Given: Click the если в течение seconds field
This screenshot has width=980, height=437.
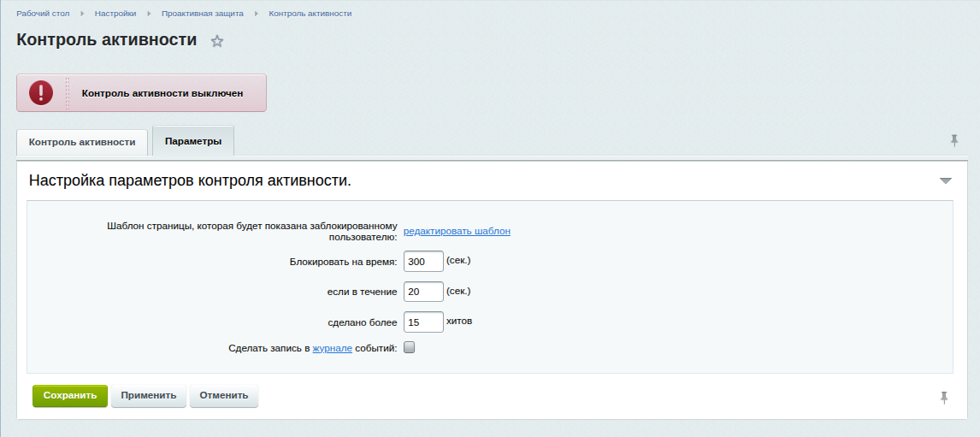Looking at the screenshot, I should [x=423, y=292].
